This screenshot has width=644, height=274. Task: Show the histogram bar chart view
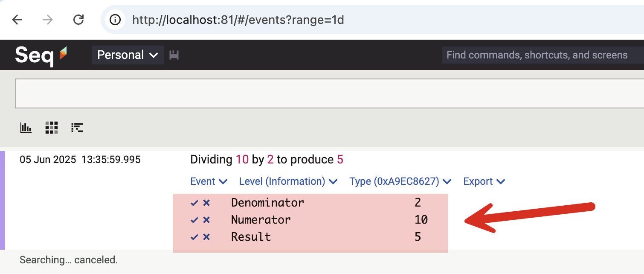pyautogui.click(x=26, y=127)
